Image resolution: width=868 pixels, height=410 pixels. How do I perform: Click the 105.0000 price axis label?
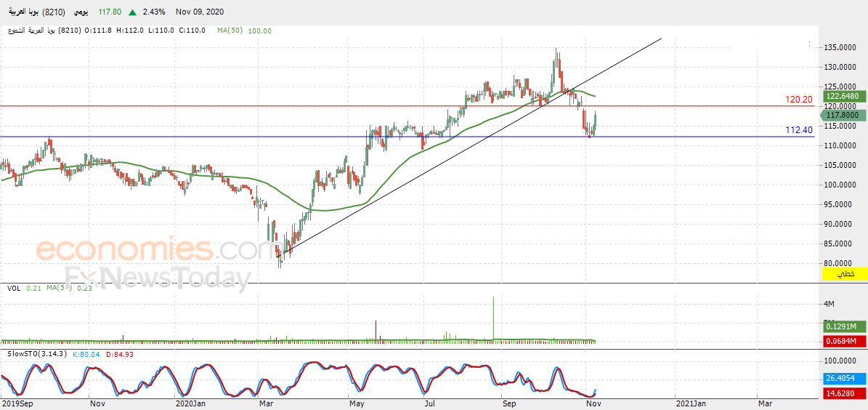[841, 165]
